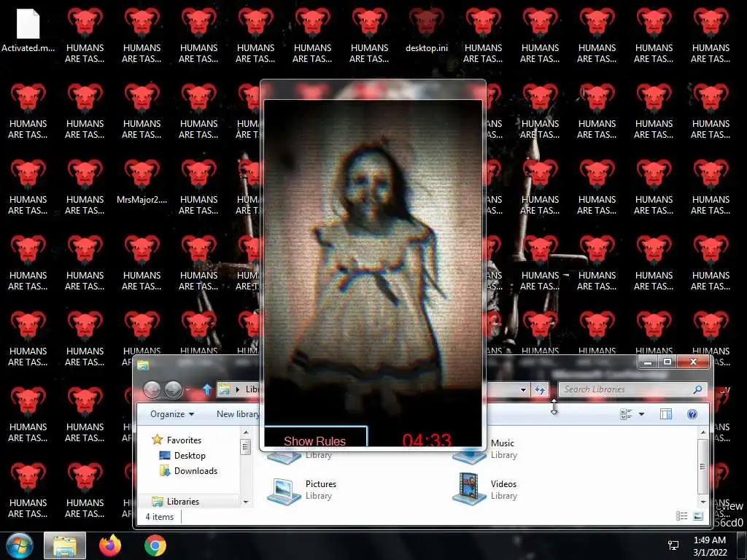
Task: Click the 4 items status text
Action: 160,517
